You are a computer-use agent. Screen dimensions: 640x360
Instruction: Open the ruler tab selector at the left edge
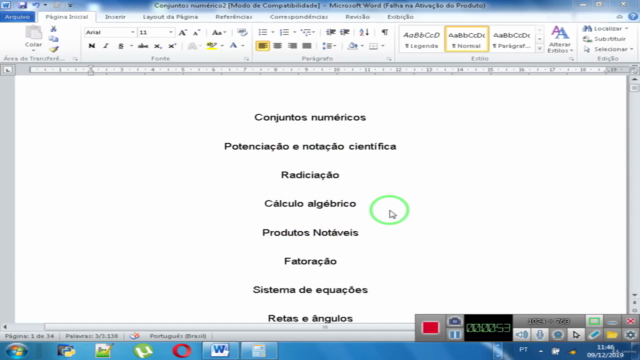7,70
